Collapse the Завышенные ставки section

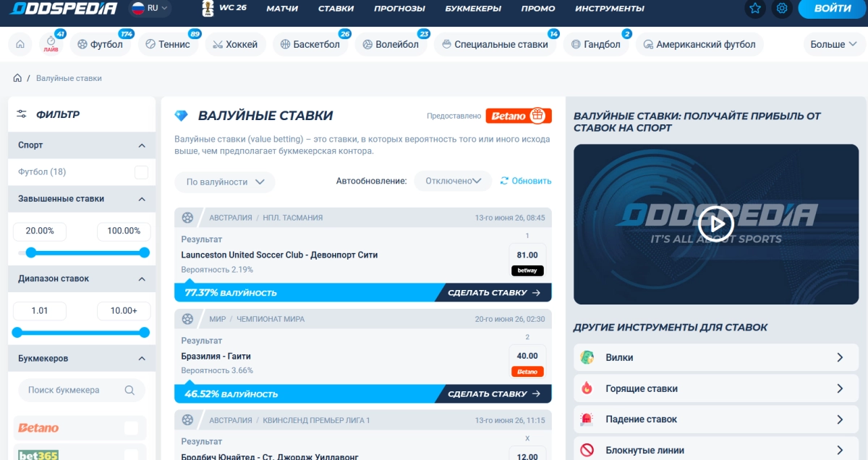[x=142, y=199]
